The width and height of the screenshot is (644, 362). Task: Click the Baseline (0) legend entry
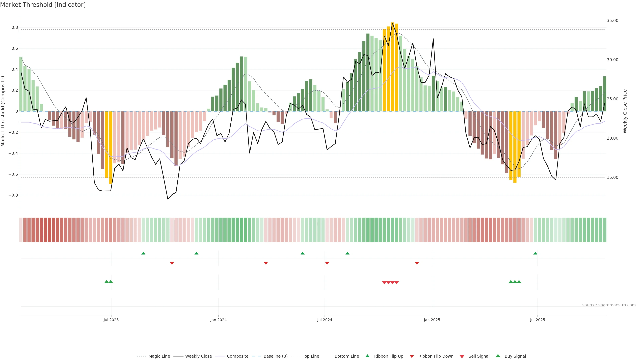(275, 356)
